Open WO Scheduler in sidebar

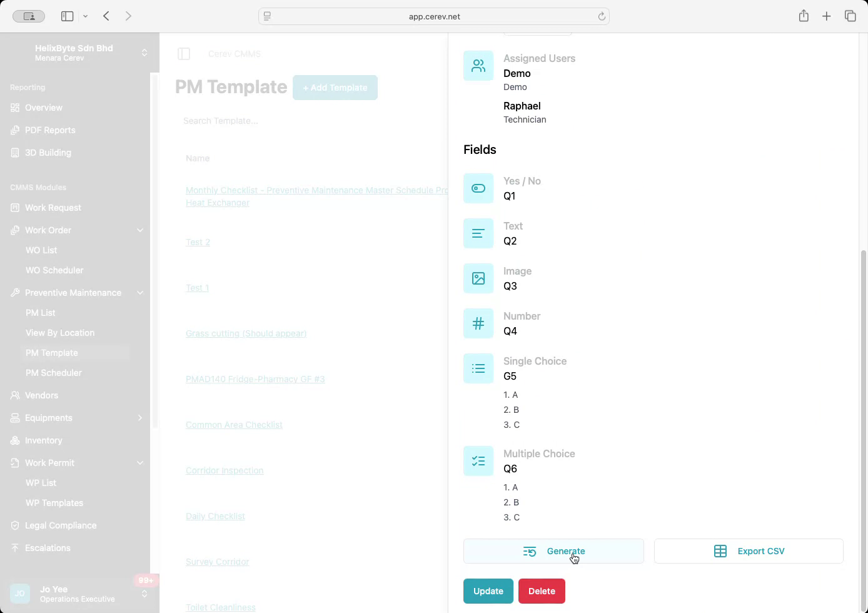click(x=54, y=270)
